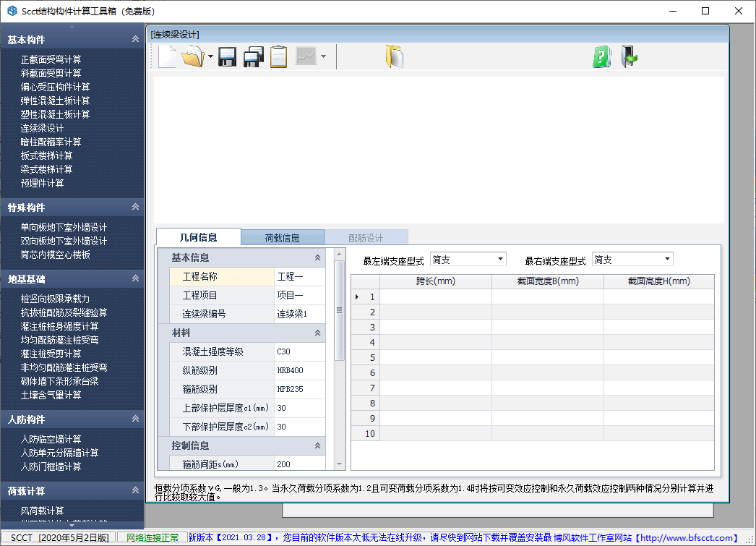
Task: Open file with the folder icon
Action: [x=193, y=57]
